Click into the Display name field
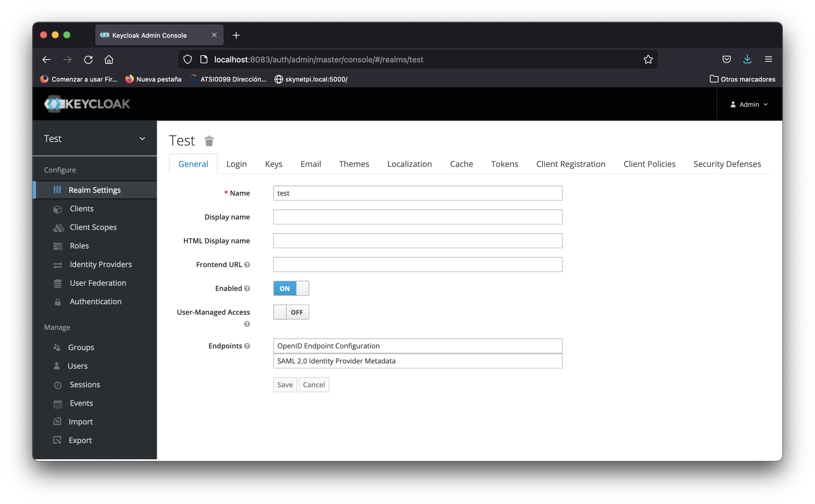This screenshot has height=504, width=815. [x=417, y=217]
